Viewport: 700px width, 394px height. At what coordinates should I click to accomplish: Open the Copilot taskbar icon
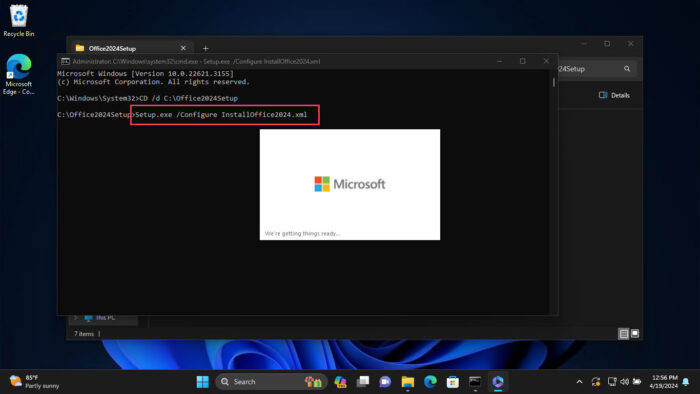pyautogui.click(x=340, y=382)
